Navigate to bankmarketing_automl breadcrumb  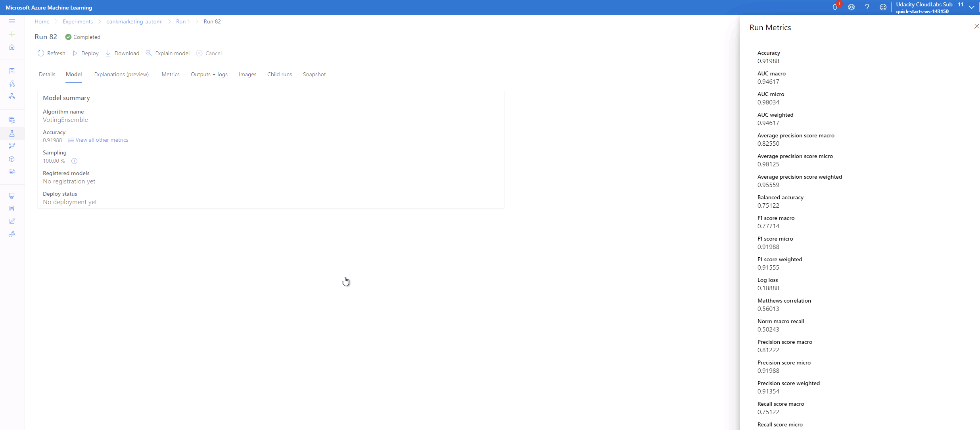tap(134, 21)
